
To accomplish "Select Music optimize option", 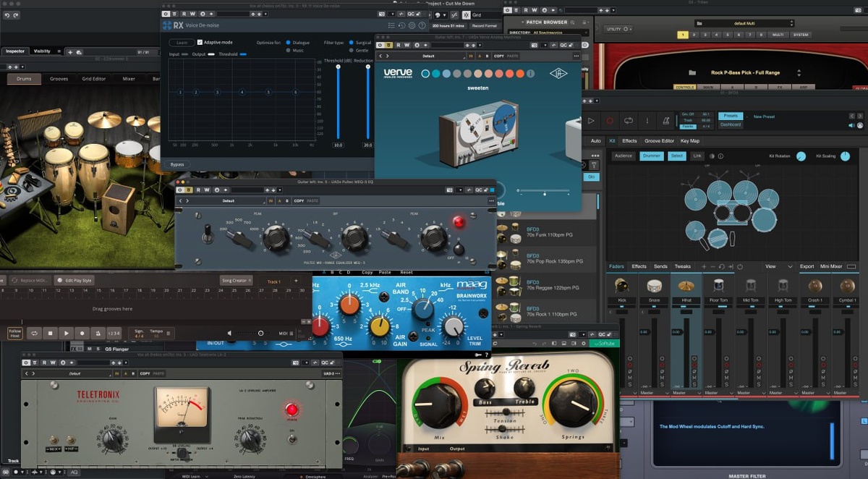I will [x=289, y=51].
